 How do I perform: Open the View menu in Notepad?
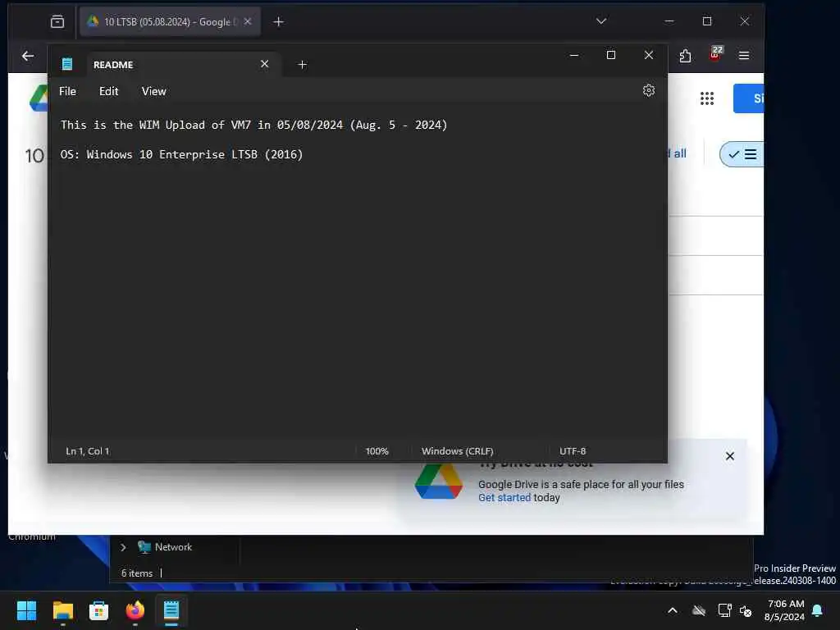pos(153,91)
